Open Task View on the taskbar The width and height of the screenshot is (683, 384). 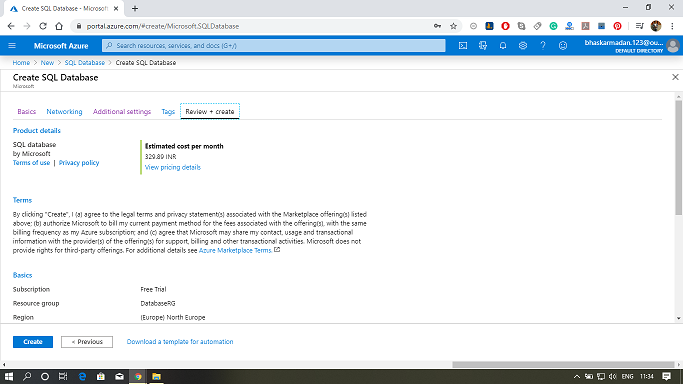click(x=63, y=377)
